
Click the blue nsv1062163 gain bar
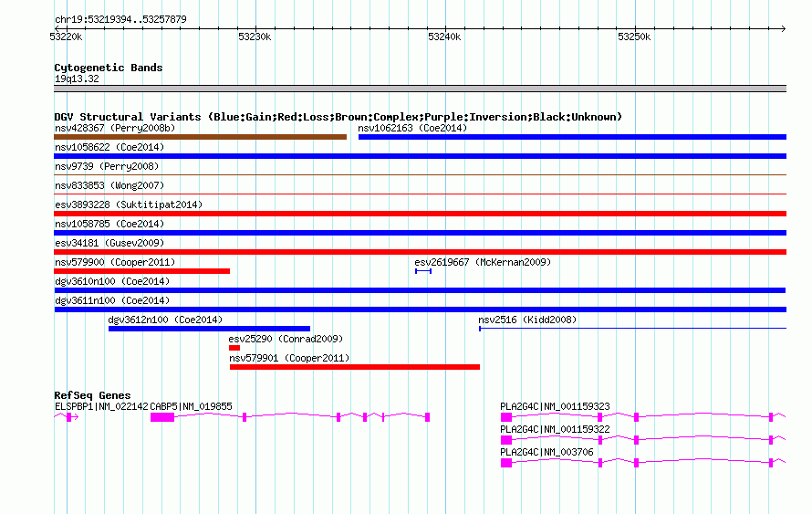[x=572, y=137]
